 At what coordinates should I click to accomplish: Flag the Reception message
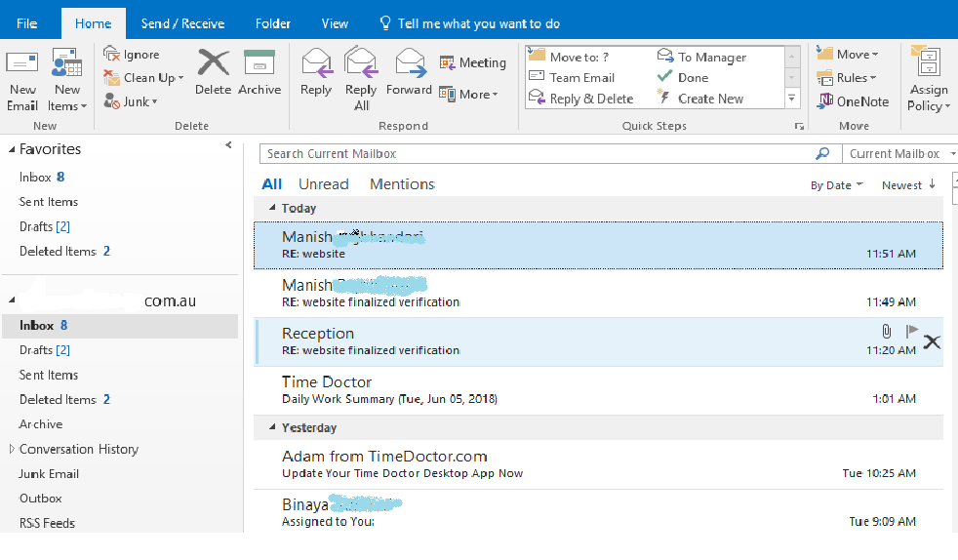click(x=911, y=331)
